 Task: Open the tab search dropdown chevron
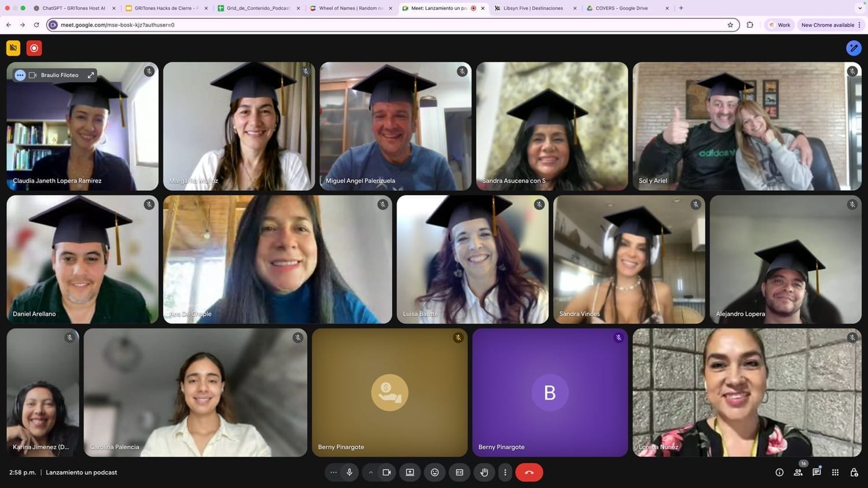click(860, 8)
